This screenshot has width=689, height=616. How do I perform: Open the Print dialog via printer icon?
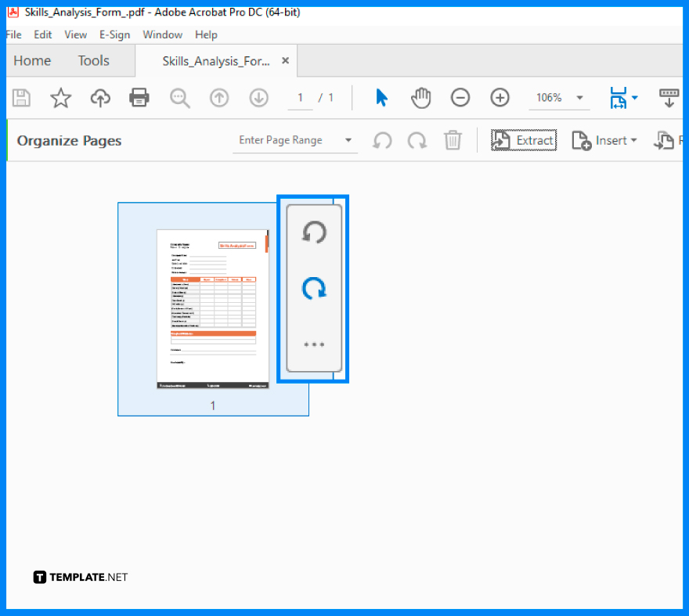[x=139, y=97]
